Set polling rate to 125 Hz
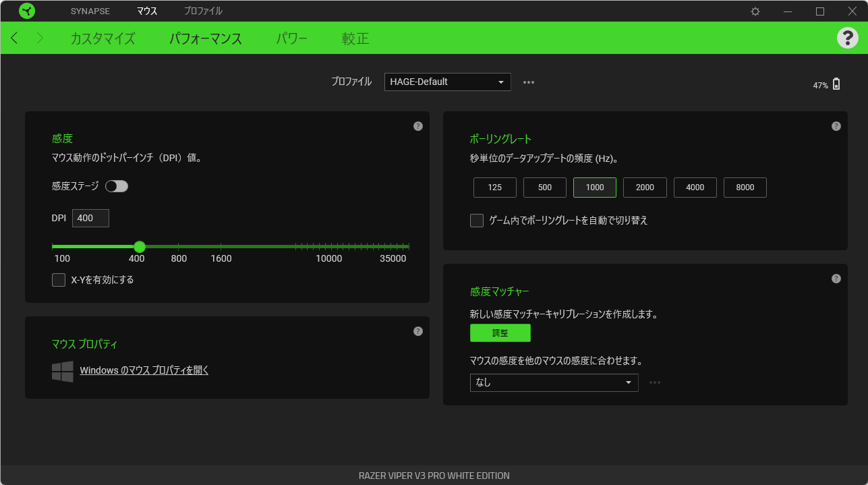This screenshot has height=485, width=868. tap(495, 188)
